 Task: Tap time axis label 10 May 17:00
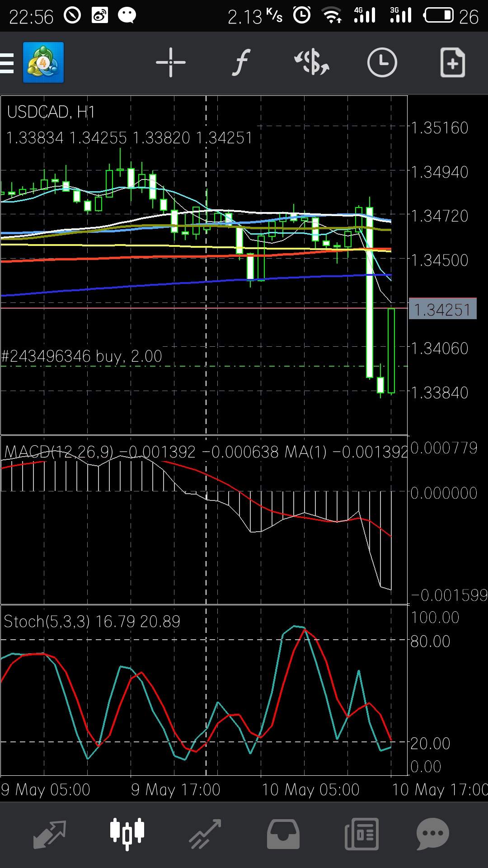click(x=440, y=790)
